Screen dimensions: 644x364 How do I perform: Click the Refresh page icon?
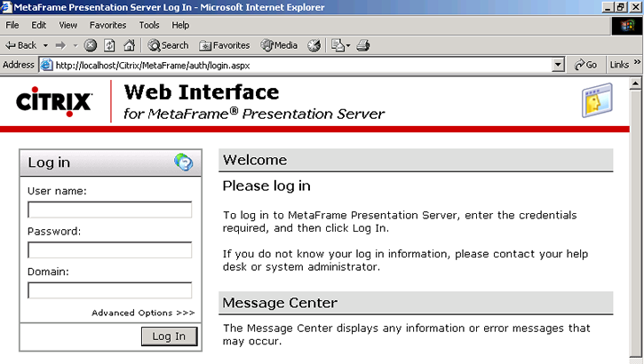(109, 45)
